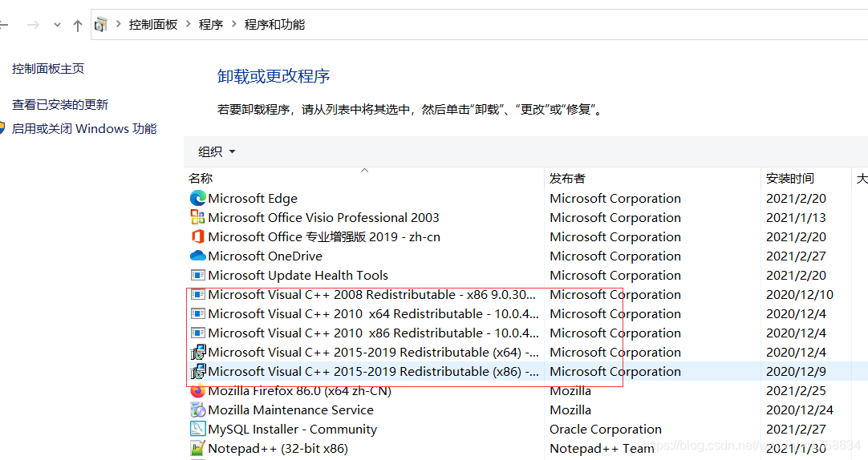The width and height of the screenshot is (868, 460).
Task: Click 程序 in the breadcrumb path
Action: pyautogui.click(x=211, y=24)
